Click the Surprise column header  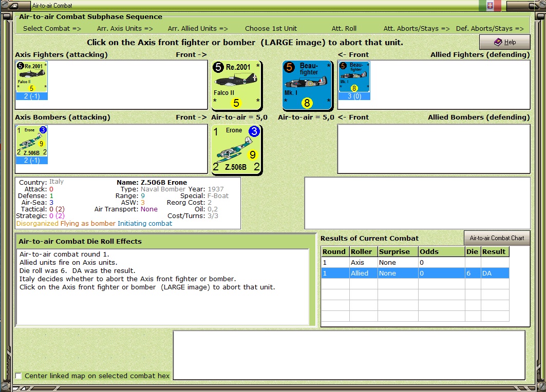[x=398, y=251]
